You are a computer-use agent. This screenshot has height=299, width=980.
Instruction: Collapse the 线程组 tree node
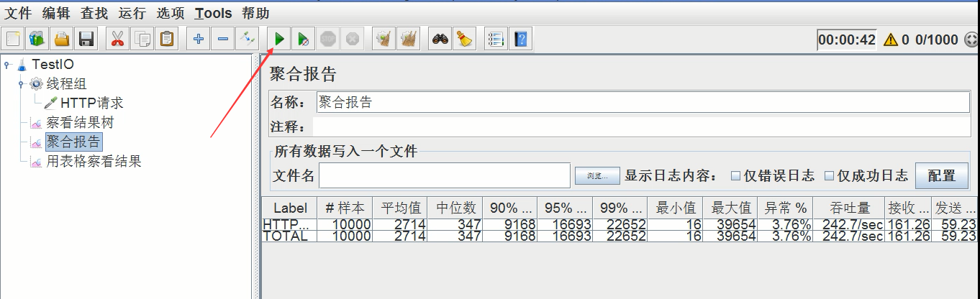(x=22, y=84)
